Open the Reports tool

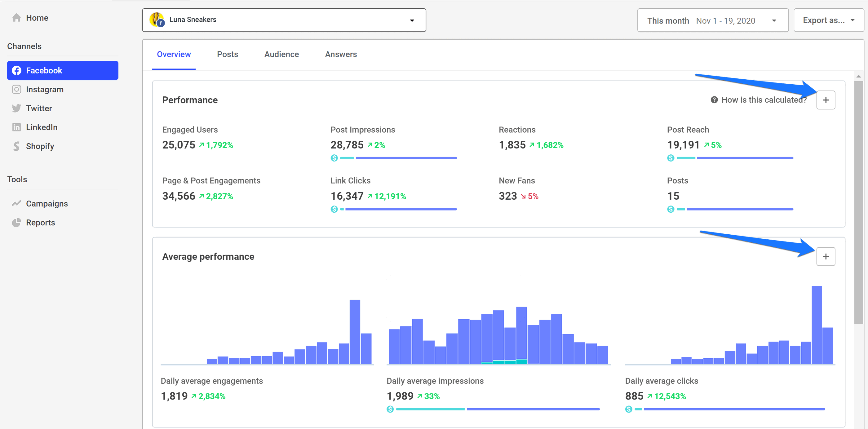(40, 223)
